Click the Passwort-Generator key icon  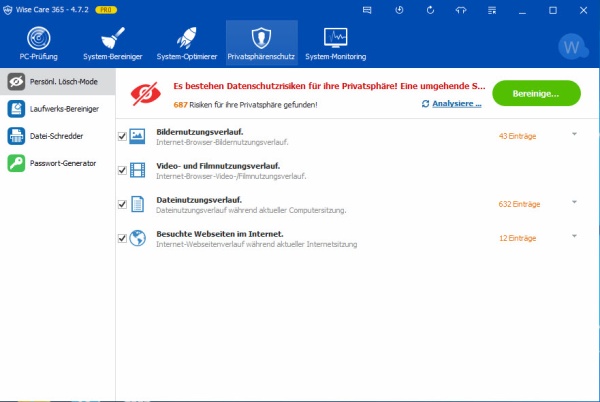coord(16,163)
